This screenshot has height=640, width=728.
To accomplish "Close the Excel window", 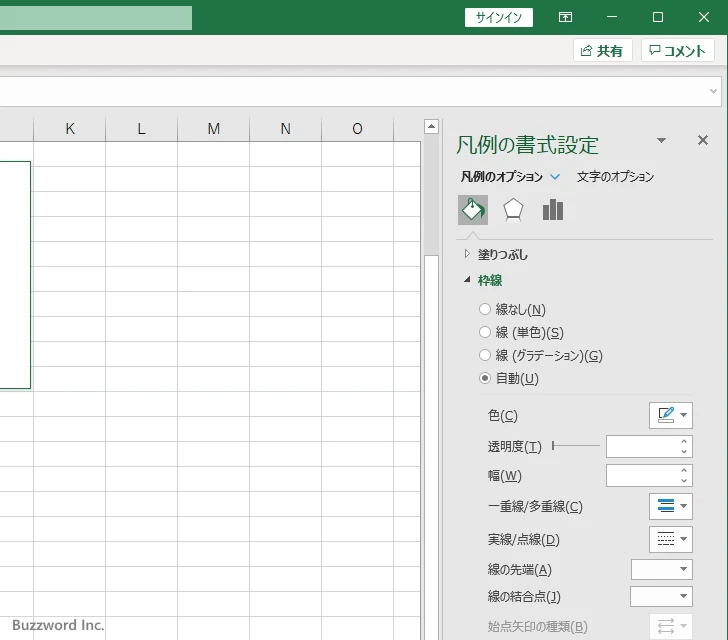I will pyautogui.click(x=703, y=17).
